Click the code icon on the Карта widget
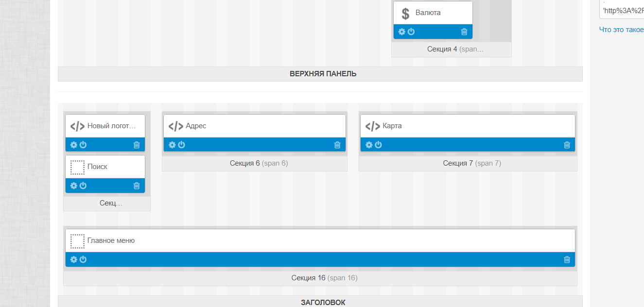The height and width of the screenshot is (307, 644). click(371, 125)
